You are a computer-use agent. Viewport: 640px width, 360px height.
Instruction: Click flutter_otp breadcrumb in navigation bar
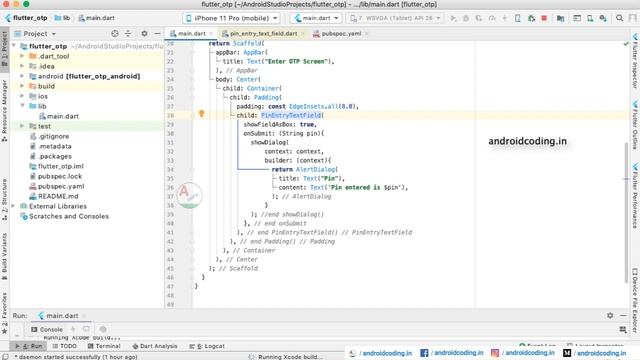(x=26, y=18)
